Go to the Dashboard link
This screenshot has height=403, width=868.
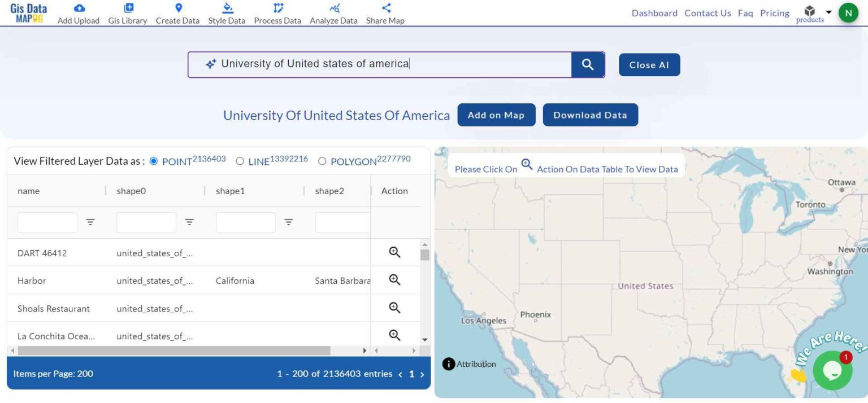point(654,13)
